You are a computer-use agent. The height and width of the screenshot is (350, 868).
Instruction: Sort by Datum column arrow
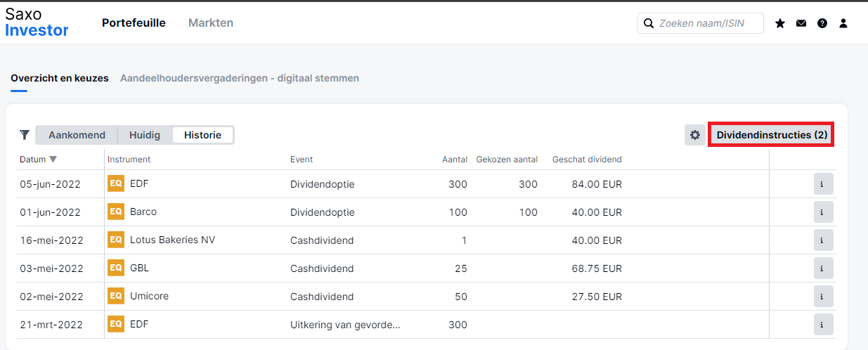pyautogui.click(x=53, y=160)
